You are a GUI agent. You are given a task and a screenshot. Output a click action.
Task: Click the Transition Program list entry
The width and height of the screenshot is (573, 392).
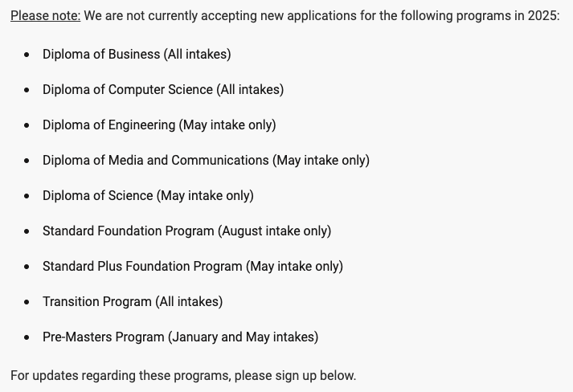click(133, 302)
